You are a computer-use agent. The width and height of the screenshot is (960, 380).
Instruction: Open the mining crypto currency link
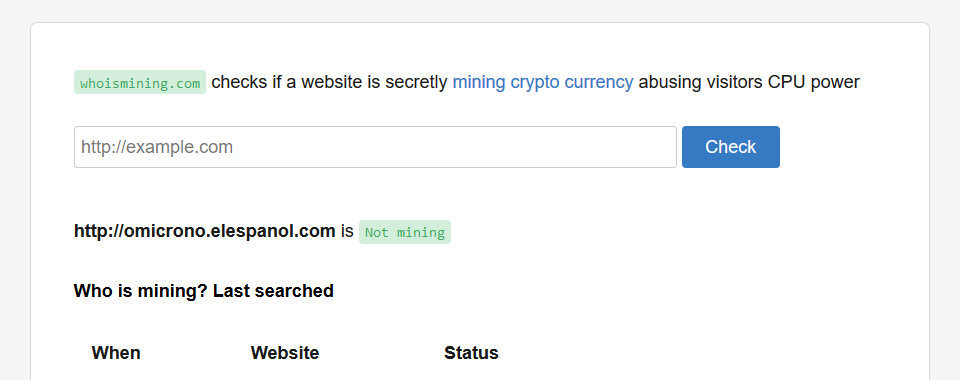click(x=542, y=82)
